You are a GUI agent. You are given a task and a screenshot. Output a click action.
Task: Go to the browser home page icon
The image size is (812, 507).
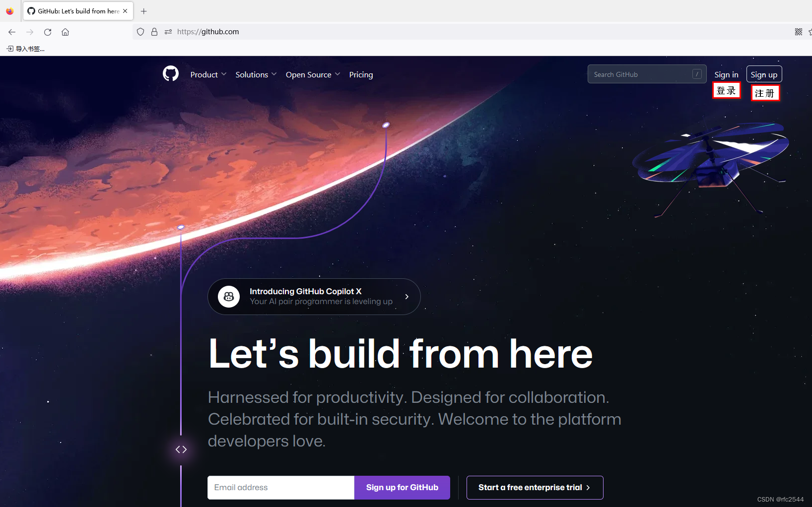[x=65, y=32]
